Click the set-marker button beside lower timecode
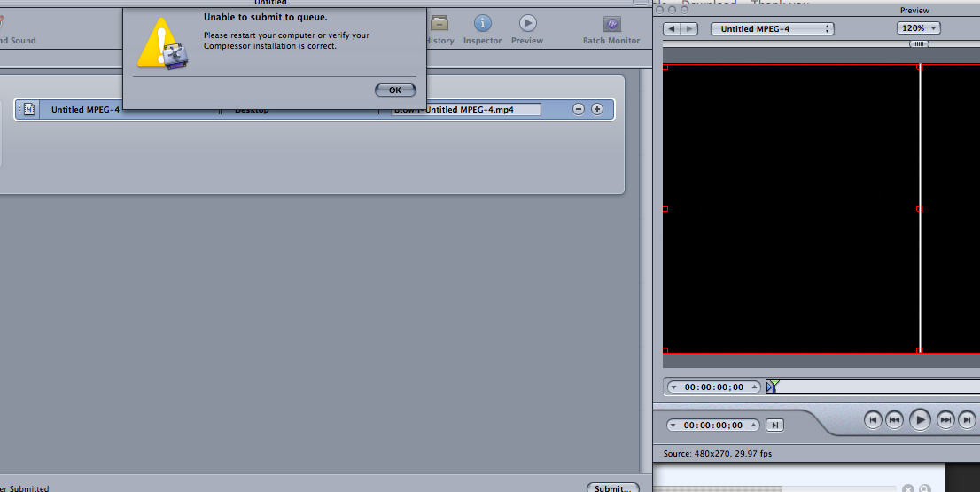Viewport: 980px width, 492px height. tap(775, 426)
